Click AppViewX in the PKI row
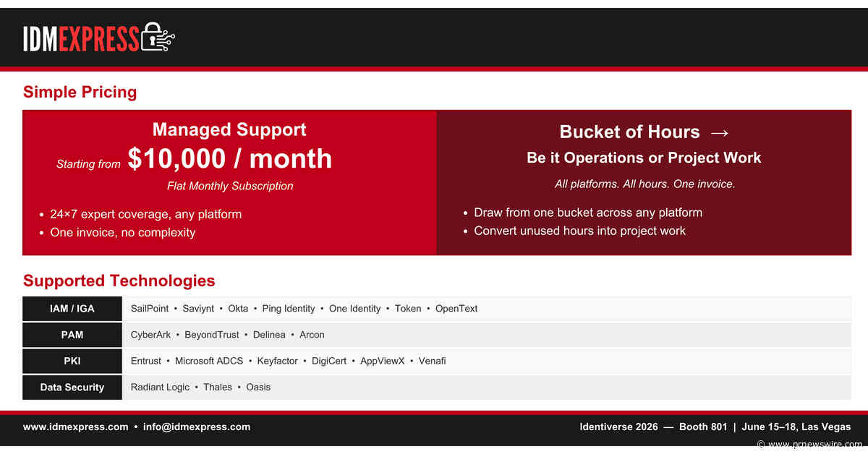The image size is (868, 454). tap(383, 361)
